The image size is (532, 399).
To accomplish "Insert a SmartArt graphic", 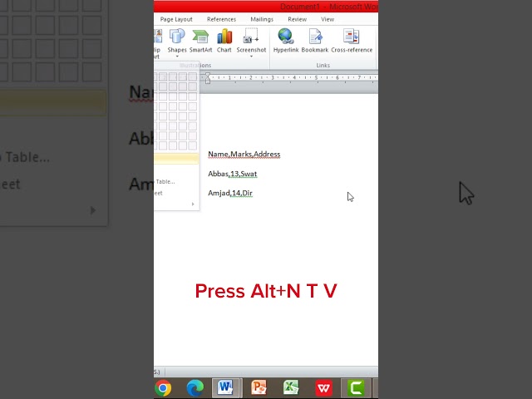I will (x=200, y=41).
